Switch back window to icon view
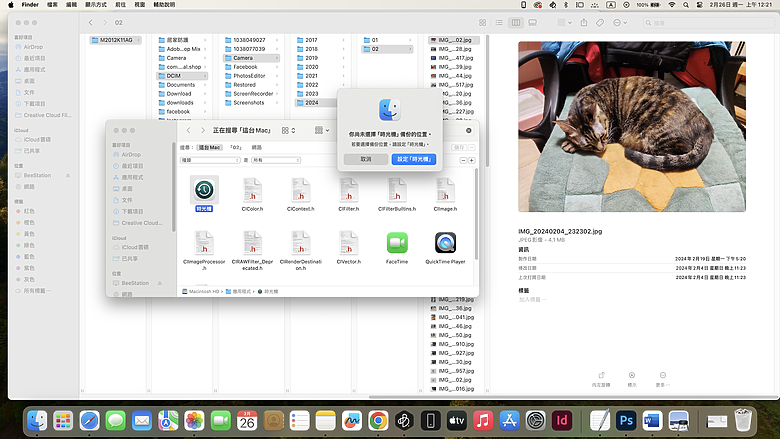This screenshot has height=439, width=780. click(x=483, y=23)
